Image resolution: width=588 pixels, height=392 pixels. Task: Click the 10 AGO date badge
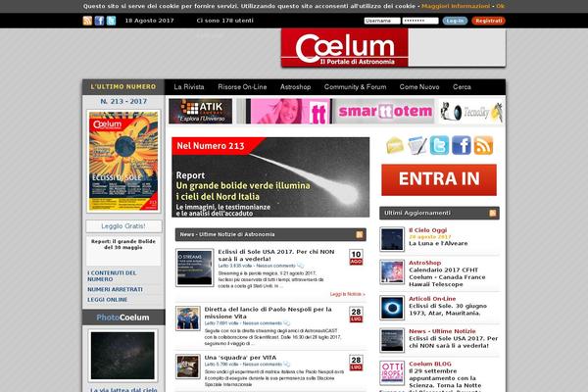tap(356, 258)
